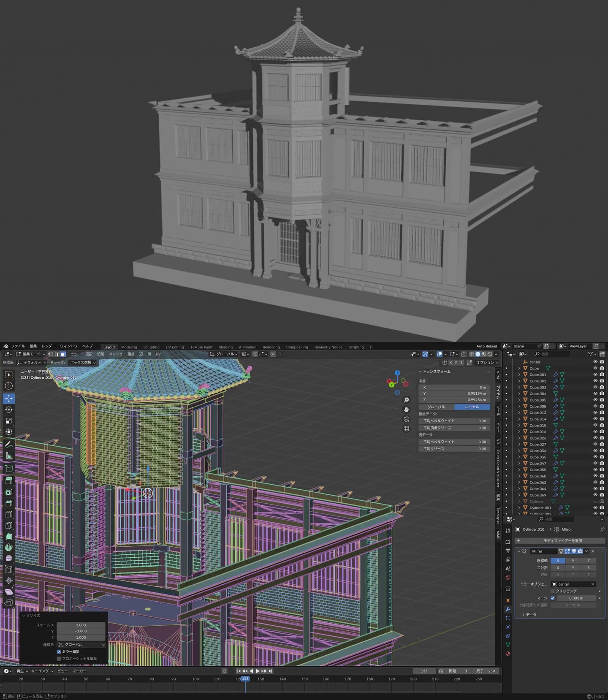Select the Transform tool
608x700 pixels.
click(9, 432)
